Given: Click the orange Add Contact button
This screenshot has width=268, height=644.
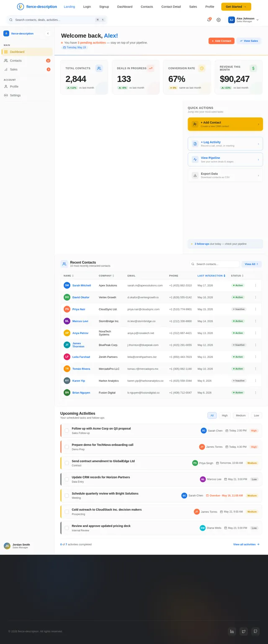Looking at the screenshot, I should point(222,41).
